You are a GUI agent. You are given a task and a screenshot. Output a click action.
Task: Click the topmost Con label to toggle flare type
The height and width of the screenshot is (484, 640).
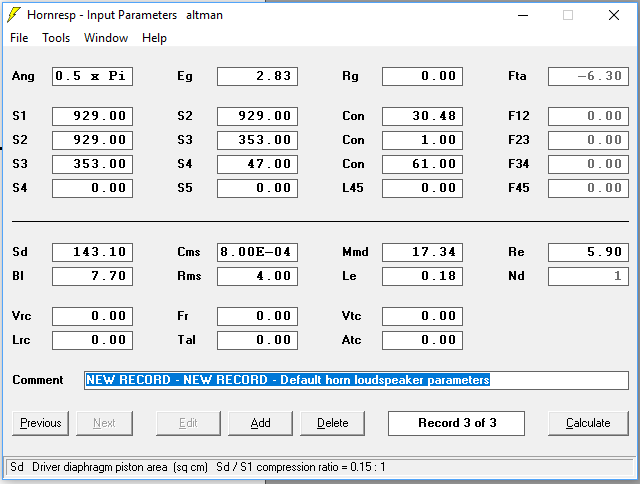pyautogui.click(x=353, y=116)
